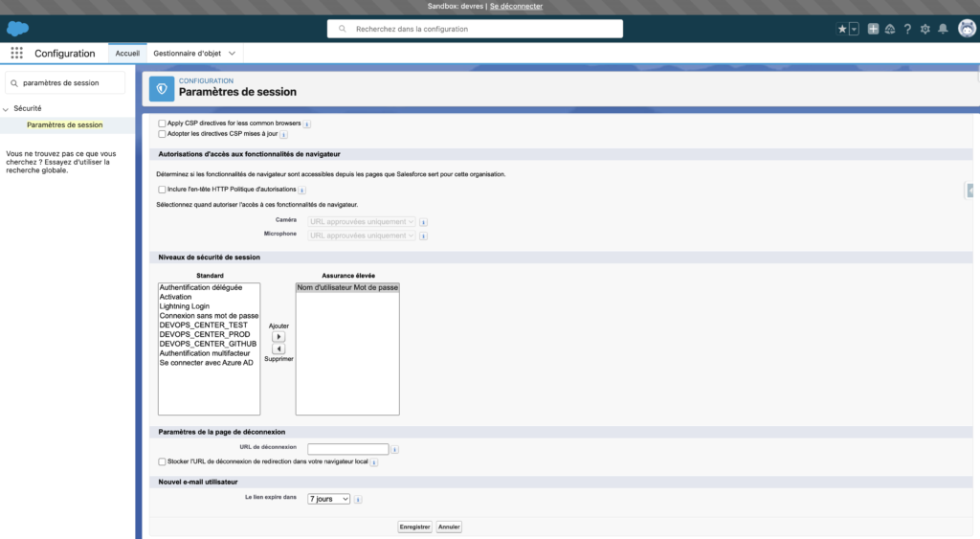Click the Annuler button

(449, 528)
